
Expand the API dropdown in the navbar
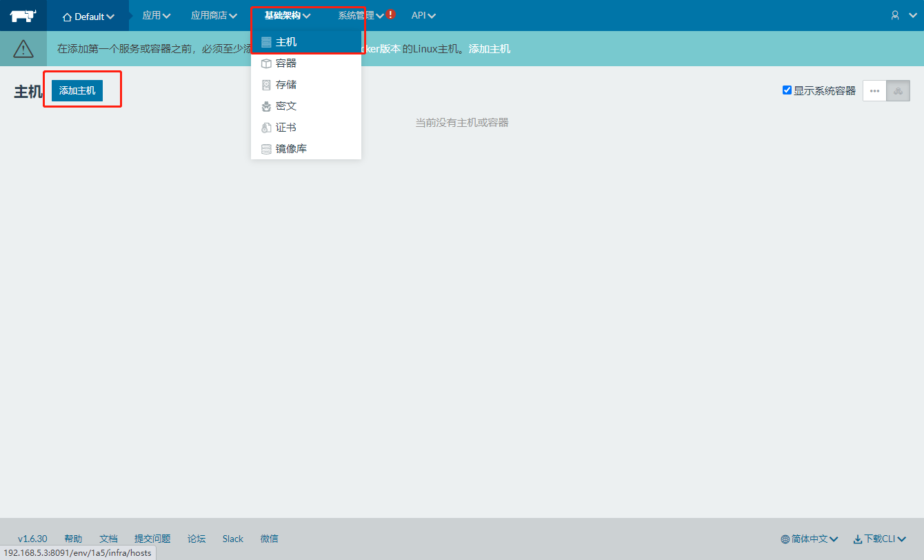click(x=423, y=15)
